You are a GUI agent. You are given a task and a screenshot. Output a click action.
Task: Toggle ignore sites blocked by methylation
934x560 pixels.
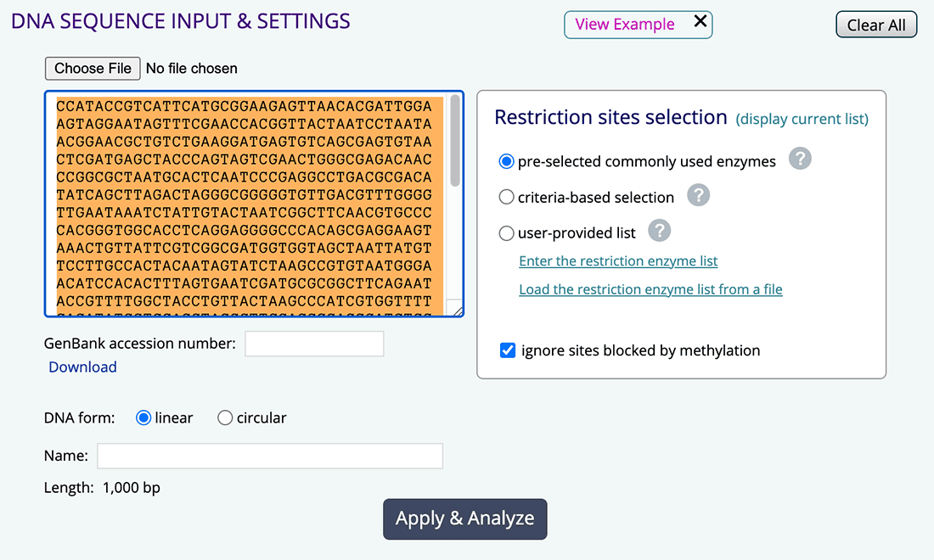coord(508,350)
